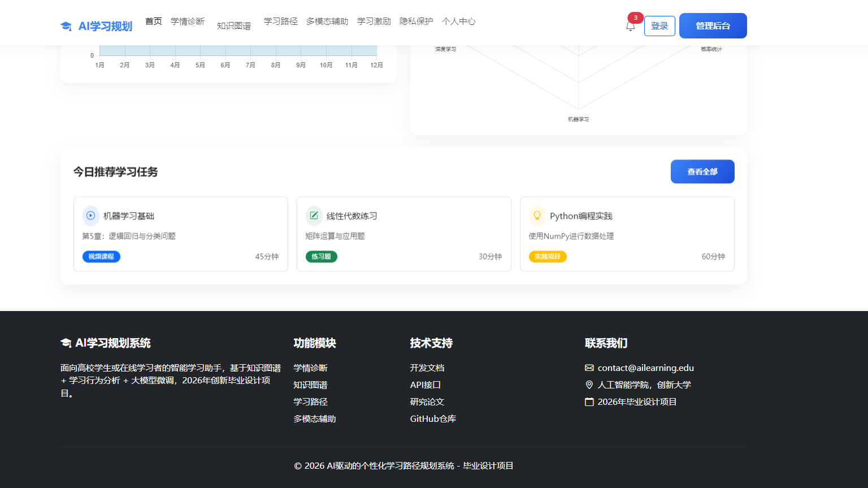Click 查看全部 to see all tasks
Image resolution: width=868 pixels, height=488 pixels.
point(702,171)
